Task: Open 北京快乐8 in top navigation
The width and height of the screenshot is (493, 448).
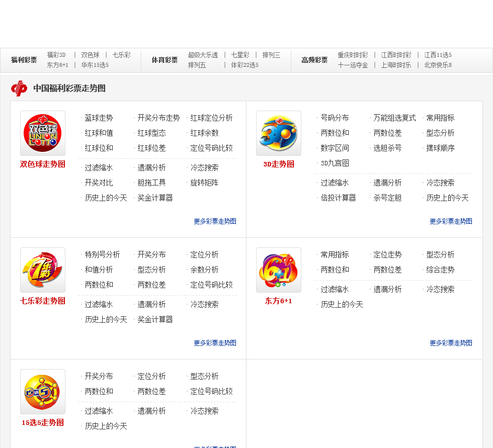Action: tap(438, 65)
